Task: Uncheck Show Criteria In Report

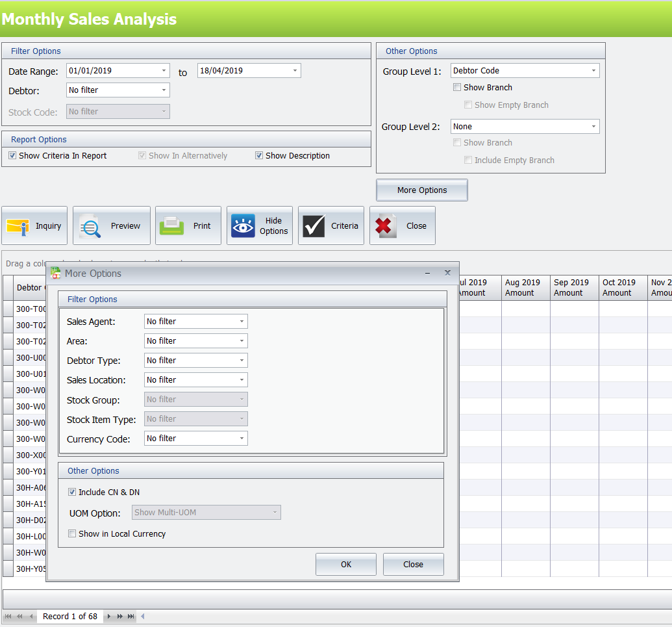Action: (x=12, y=155)
